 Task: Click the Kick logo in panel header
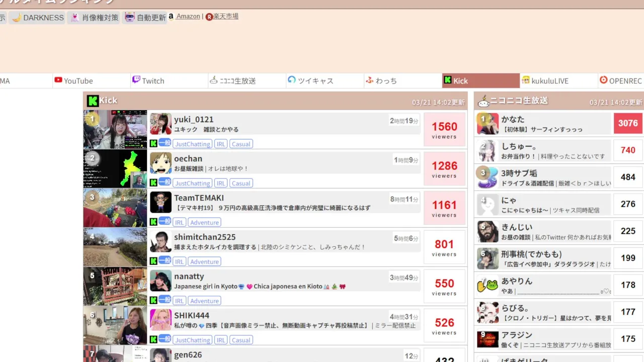(x=93, y=101)
